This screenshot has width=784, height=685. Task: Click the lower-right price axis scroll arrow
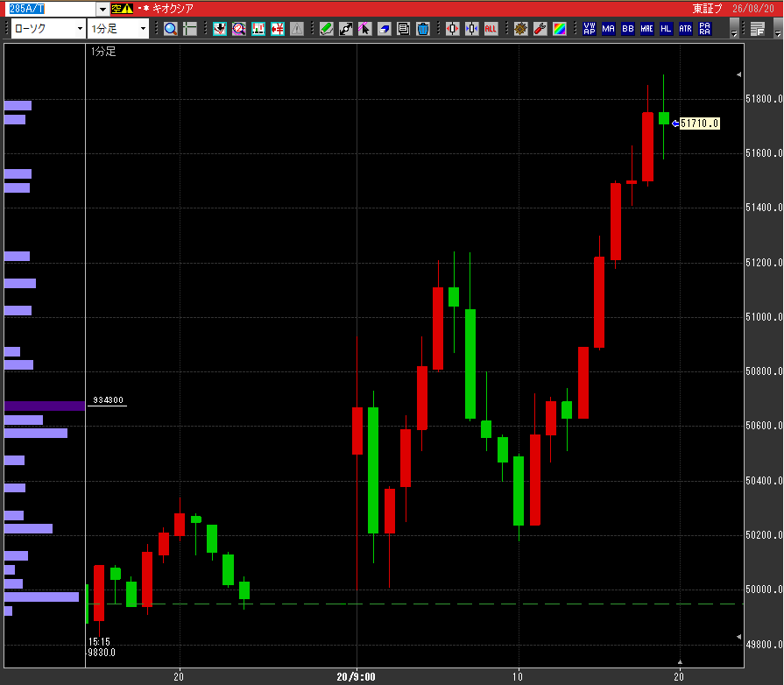[739, 637]
